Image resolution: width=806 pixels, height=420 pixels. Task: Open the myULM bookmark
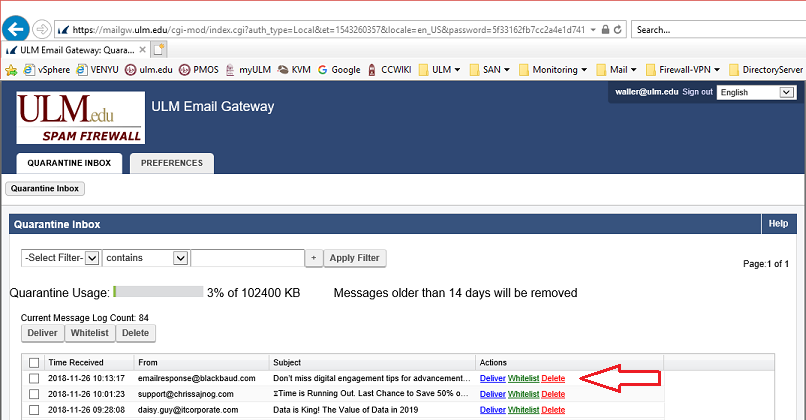248,69
